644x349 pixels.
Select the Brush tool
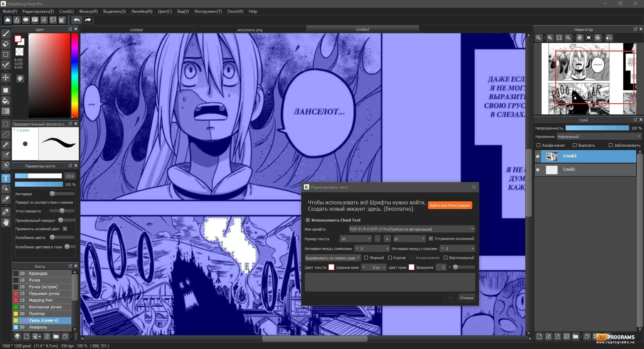[6, 33]
